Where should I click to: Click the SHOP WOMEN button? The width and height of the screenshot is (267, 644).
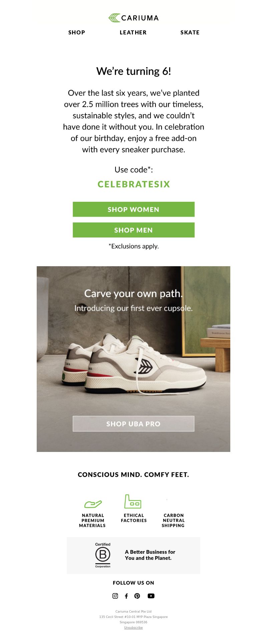(x=133, y=209)
